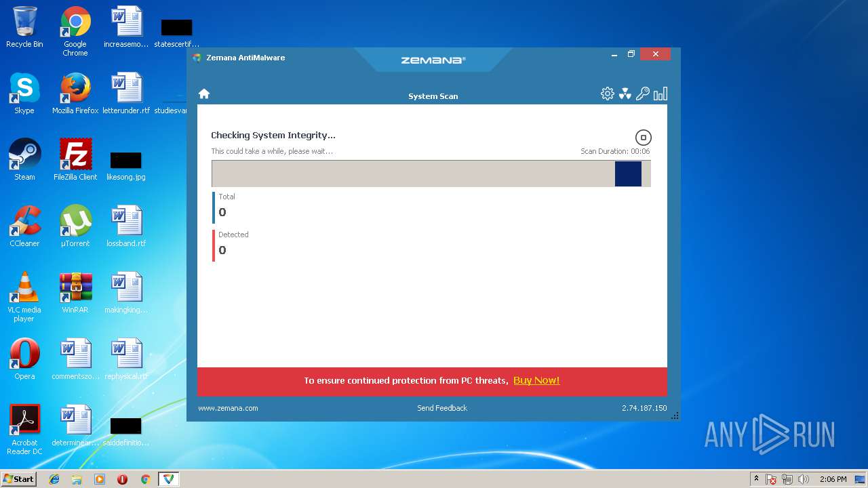Select the determinear… document on desktop
This screenshot has width=868, height=488.
[75, 426]
